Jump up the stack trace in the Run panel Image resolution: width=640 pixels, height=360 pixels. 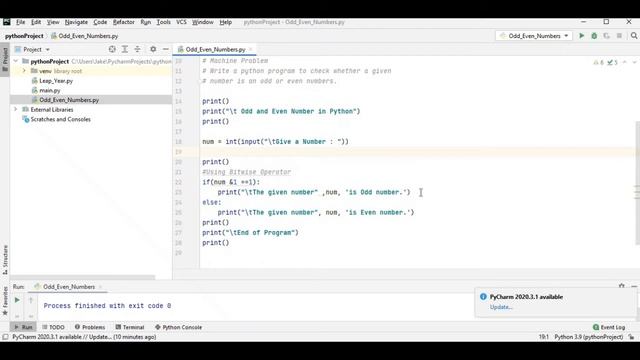point(31,300)
